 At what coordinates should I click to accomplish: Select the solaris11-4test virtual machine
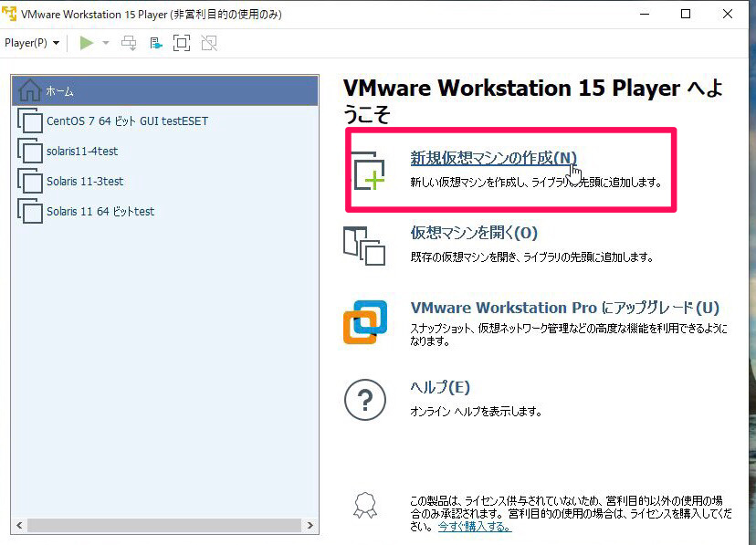click(x=165, y=152)
